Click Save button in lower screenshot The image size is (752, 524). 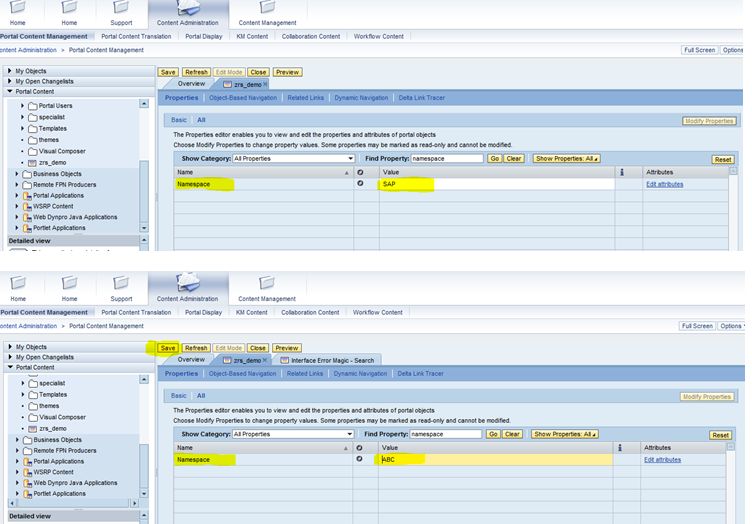coord(168,348)
